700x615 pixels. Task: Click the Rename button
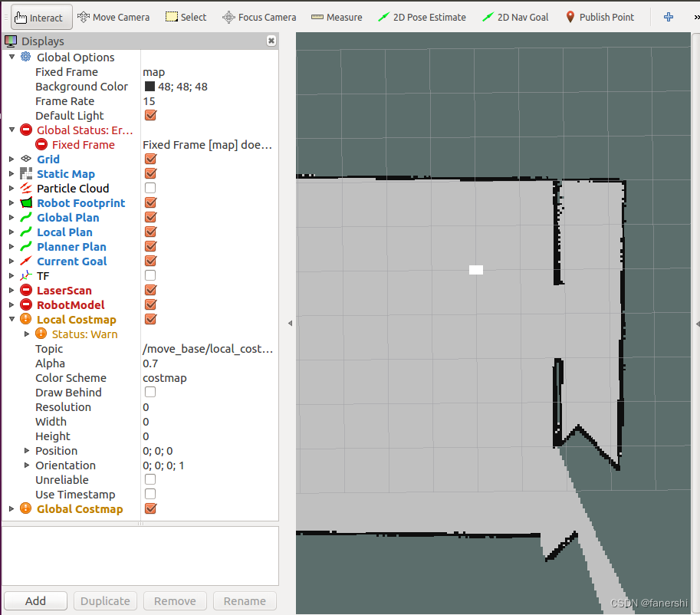(245, 600)
